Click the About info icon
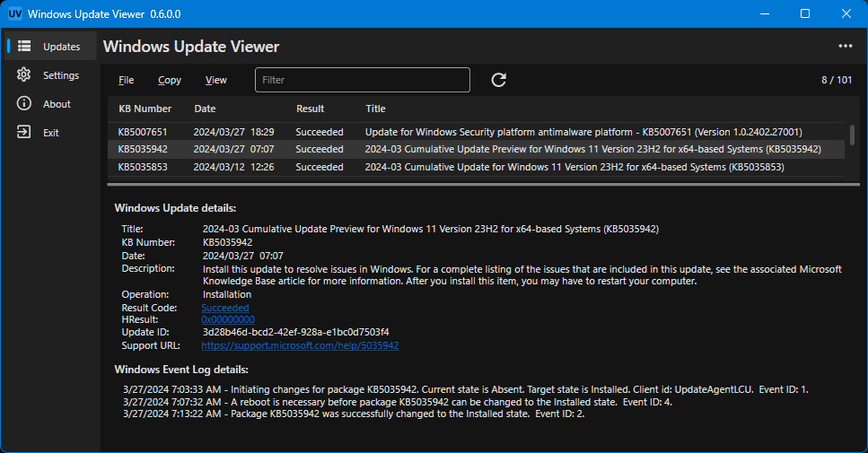The height and width of the screenshot is (453, 868). pos(24,104)
